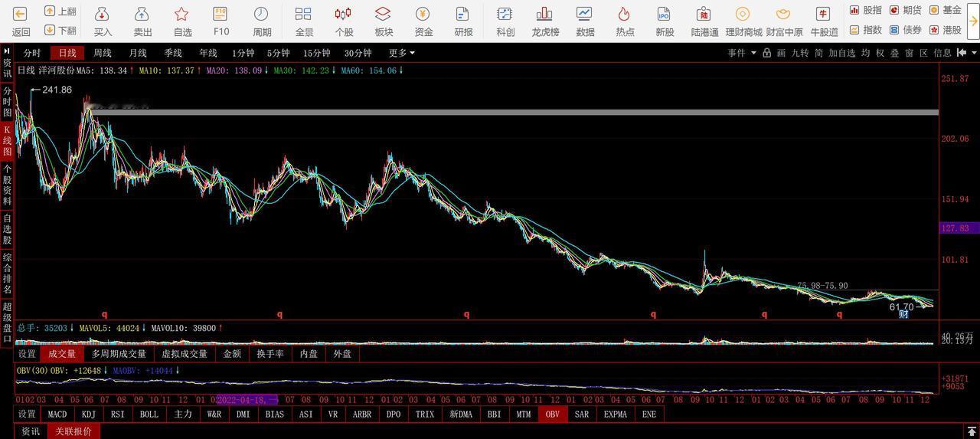Image resolution: width=980 pixels, height=439 pixels.
Task: Click the 127.83 price marker on axis
Action: [959, 228]
